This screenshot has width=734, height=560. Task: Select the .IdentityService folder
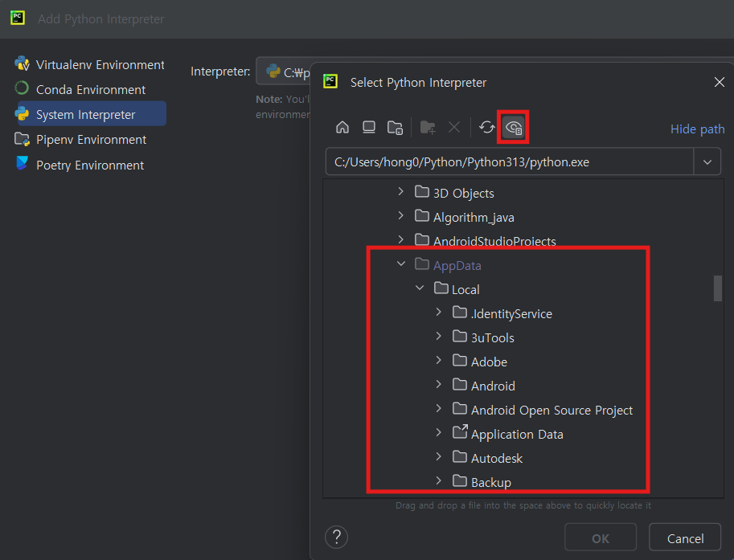502,313
